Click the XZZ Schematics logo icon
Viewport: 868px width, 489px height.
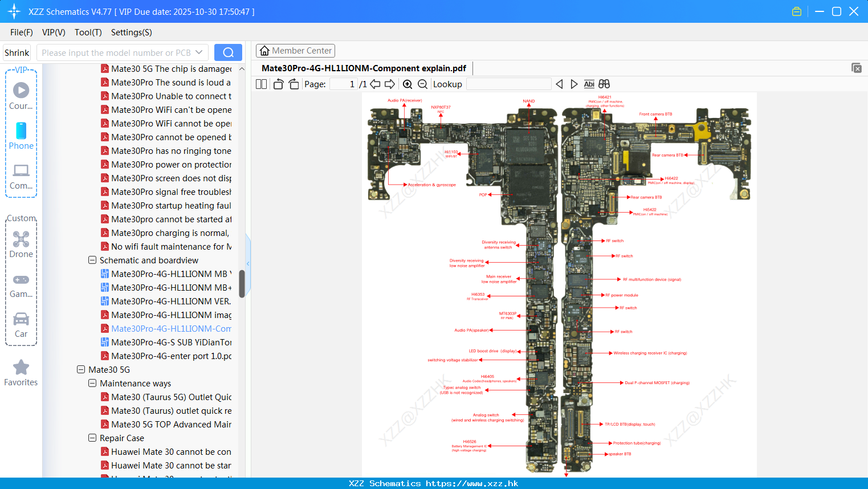click(x=14, y=11)
